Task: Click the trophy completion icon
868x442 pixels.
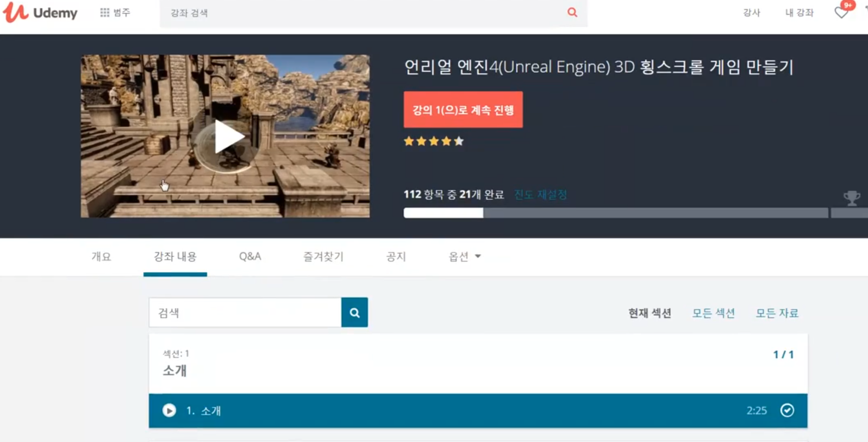Action: click(852, 198)
